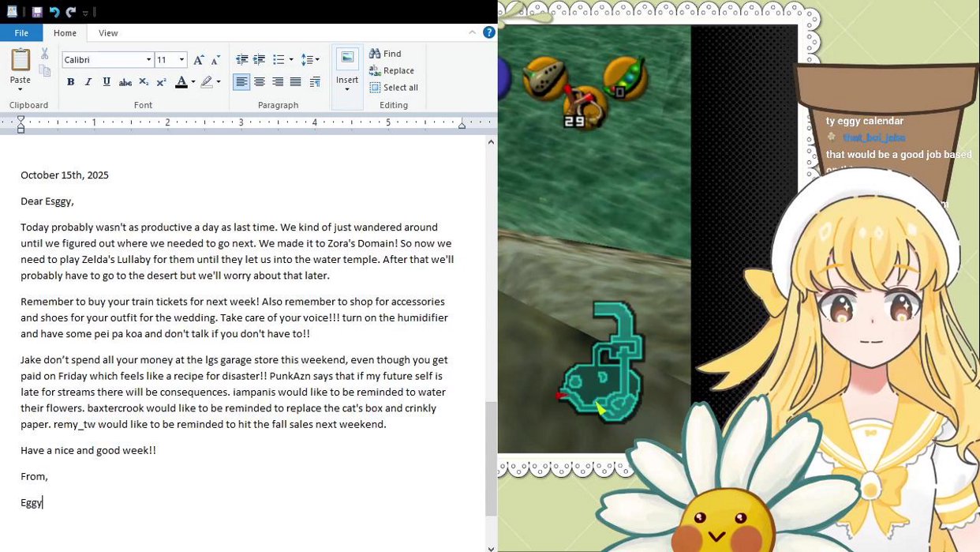Decrease paragraph indent
The image size is (980, 552).
242,60
